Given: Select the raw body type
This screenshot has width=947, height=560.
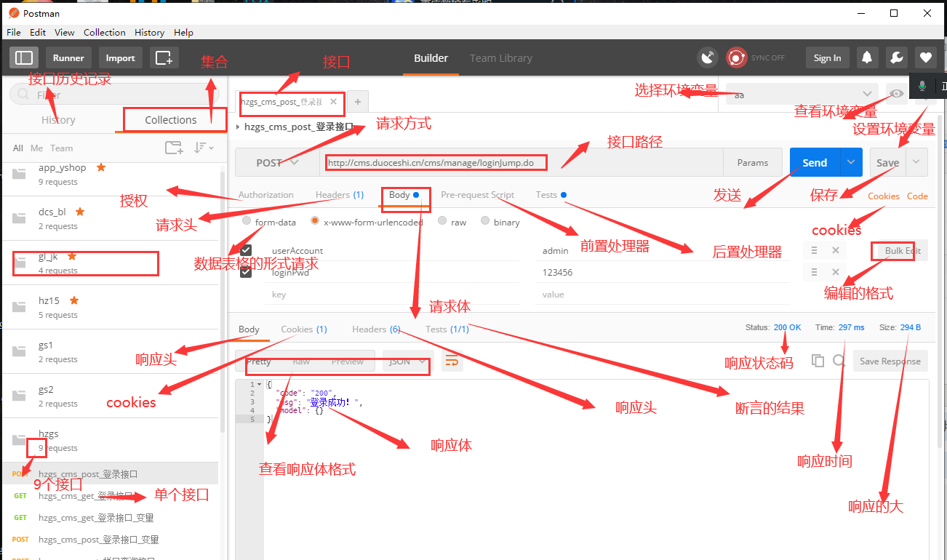Looking at the screenshot, I should (x=442, y=221).
